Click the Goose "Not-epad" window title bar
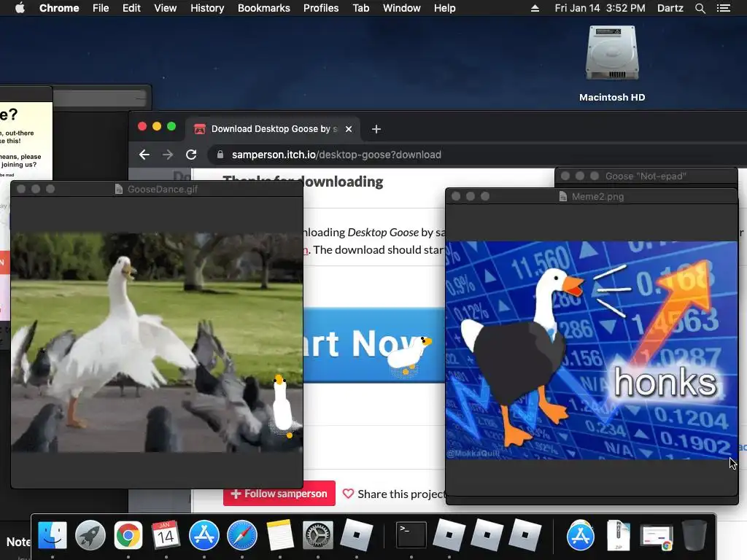747x560 pixels. pos(646,176)
